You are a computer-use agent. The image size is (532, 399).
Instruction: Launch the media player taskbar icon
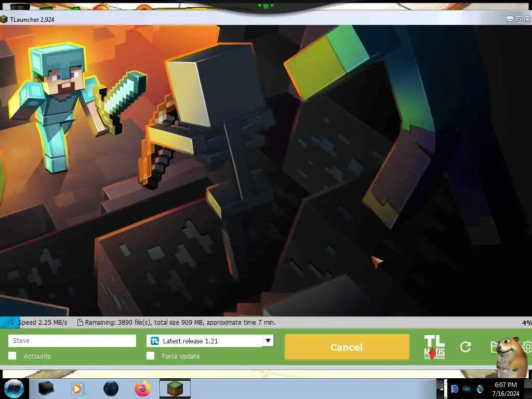point(77,389)
